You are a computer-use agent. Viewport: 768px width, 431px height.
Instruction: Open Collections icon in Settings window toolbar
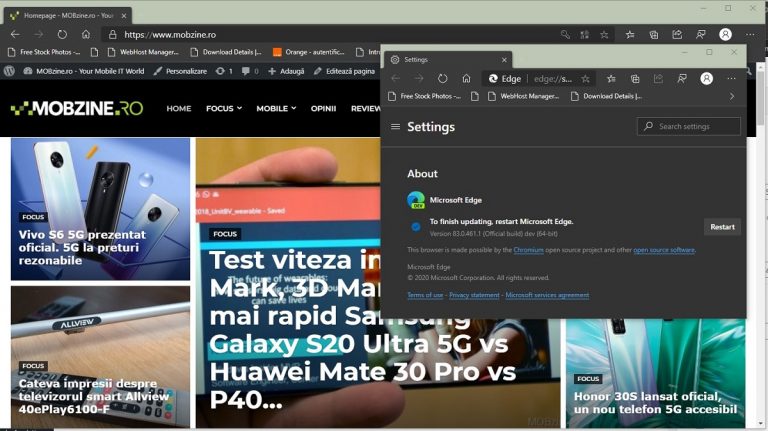[x=635, y=78]
